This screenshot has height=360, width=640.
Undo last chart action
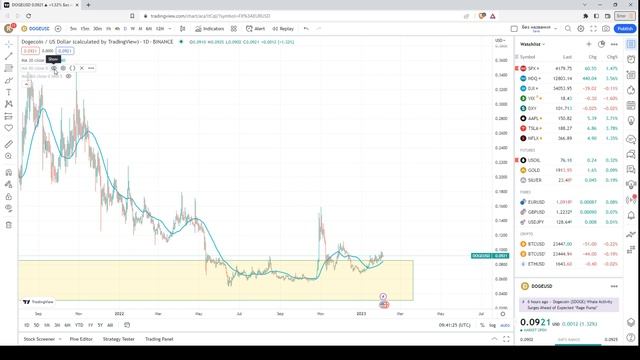tap(306, 29)
